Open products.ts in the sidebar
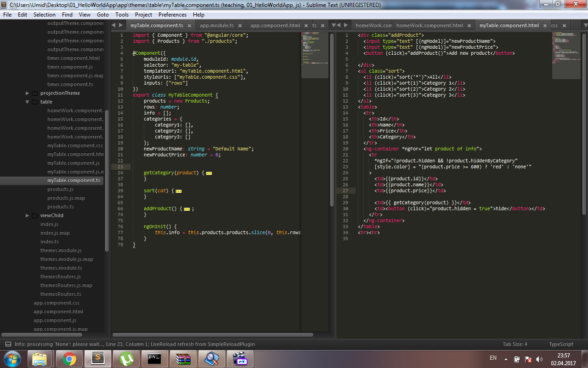Viewport: 588px width, 368px height. 61,207
